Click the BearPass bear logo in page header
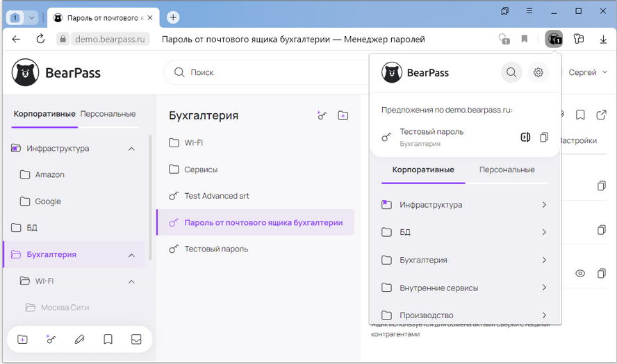617x364 pixels. [25, 72]
